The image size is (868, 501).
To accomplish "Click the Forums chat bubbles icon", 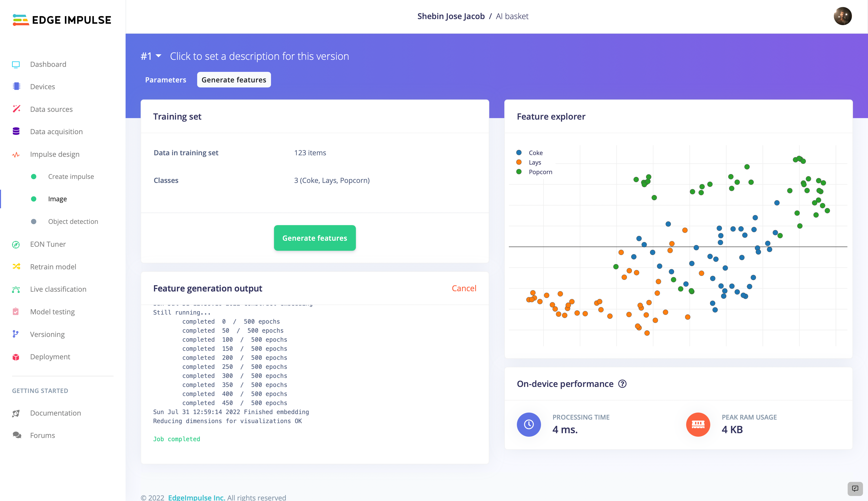I will [17, 435].
